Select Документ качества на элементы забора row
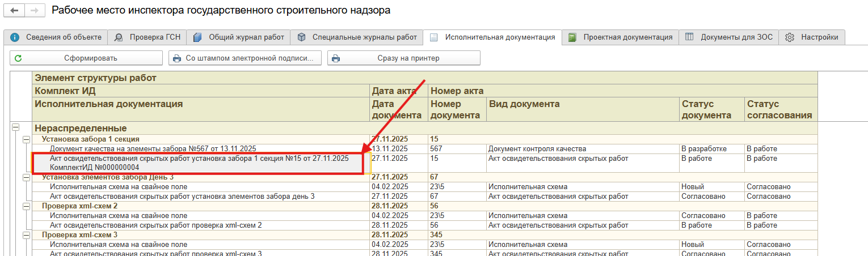This screenshot has height=256, width=868. pos(153,148)
